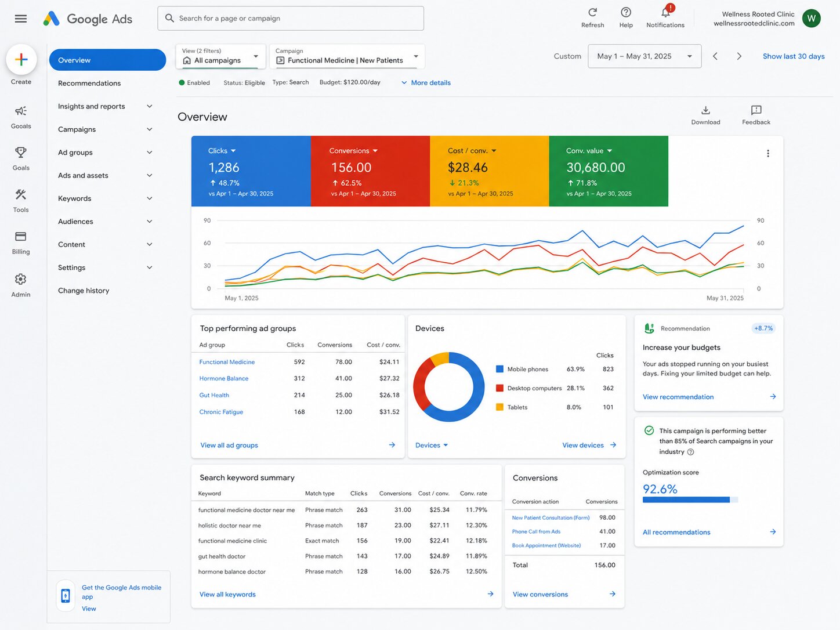This screenshot has height=630, width=840.
Task: Click the View all keywords arrow
Action: 491,594
